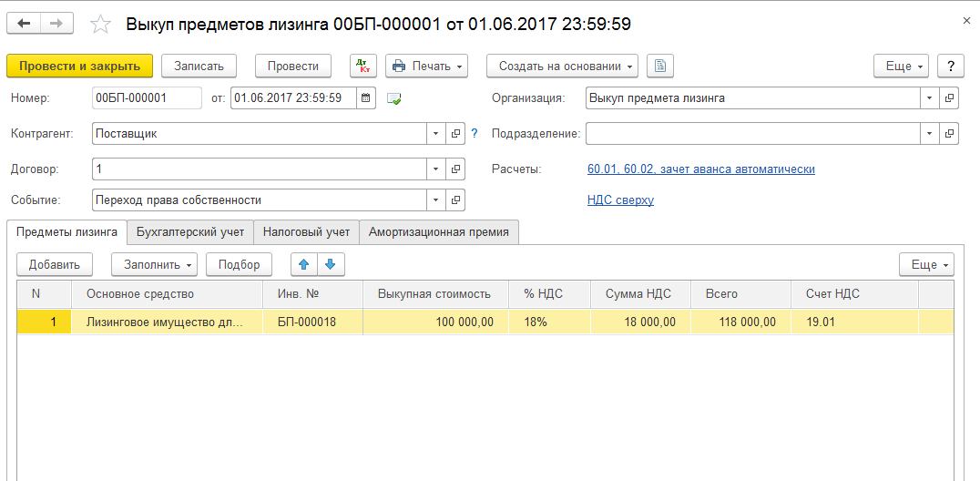Switch to the Амортизационная премия tab
The width and height of the screenshot is (980, 481).
tap(439, 231)
